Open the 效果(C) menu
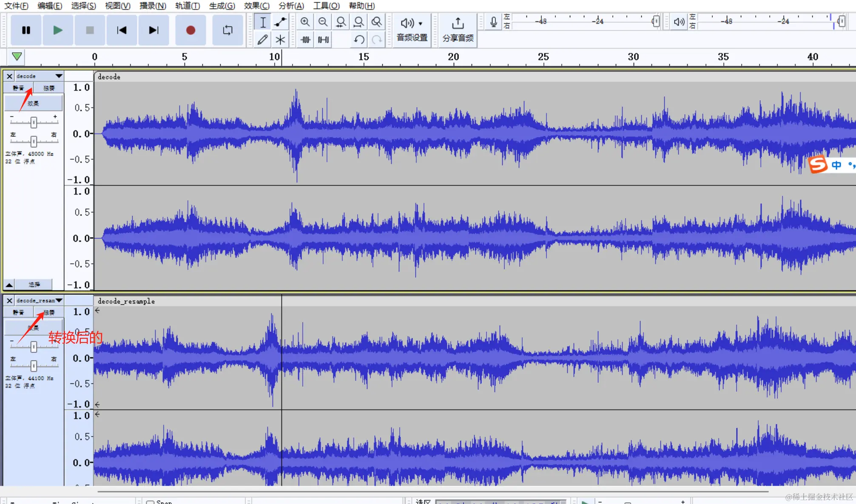The width and height of the screenshot is (856, 504). 256,6
